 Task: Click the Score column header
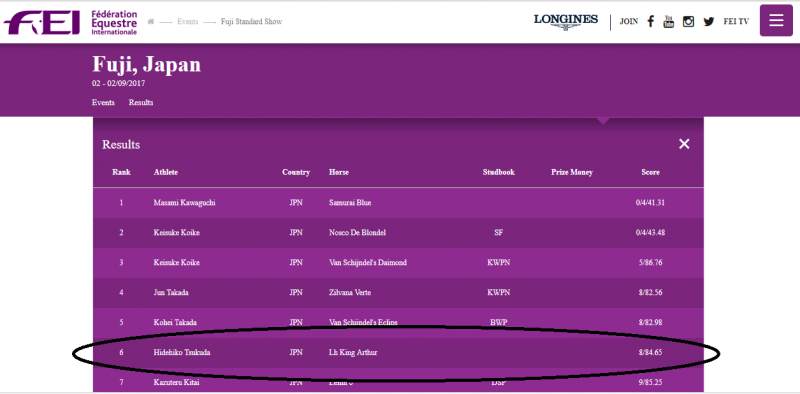click(651, 173)
